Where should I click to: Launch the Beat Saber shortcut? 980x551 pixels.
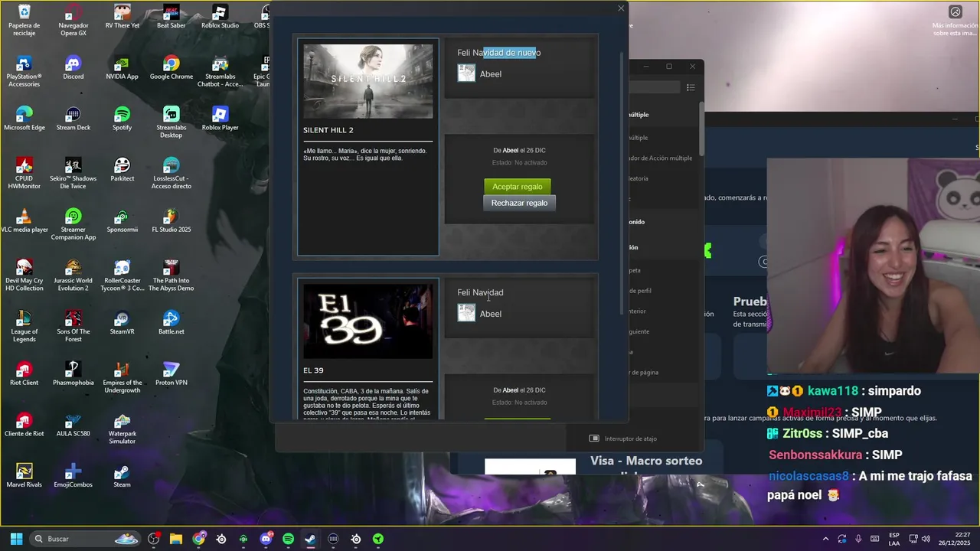(171, 17)
